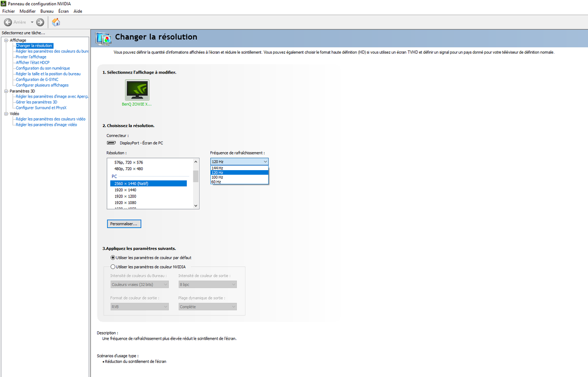
Task: Click the NVIDIA app icon in title bar
Action: tap(4, 4)
